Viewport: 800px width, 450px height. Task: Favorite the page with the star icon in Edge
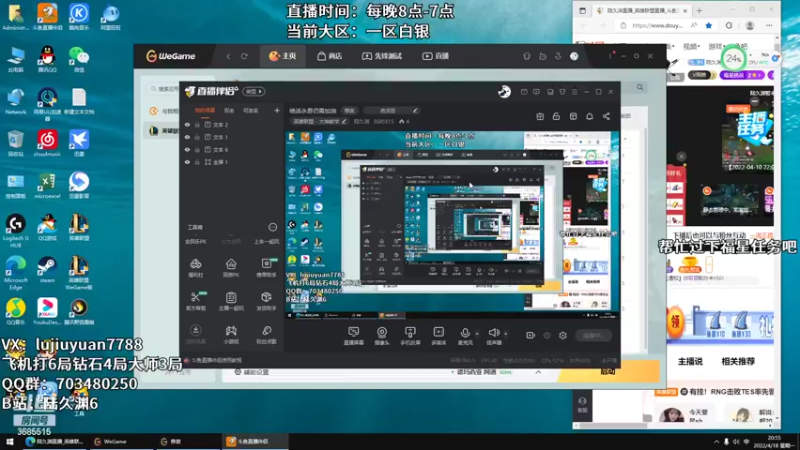[x=709, y=26]
